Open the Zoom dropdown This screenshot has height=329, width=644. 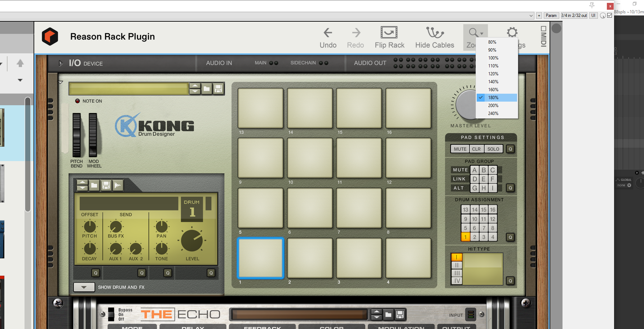pos(475,37)
